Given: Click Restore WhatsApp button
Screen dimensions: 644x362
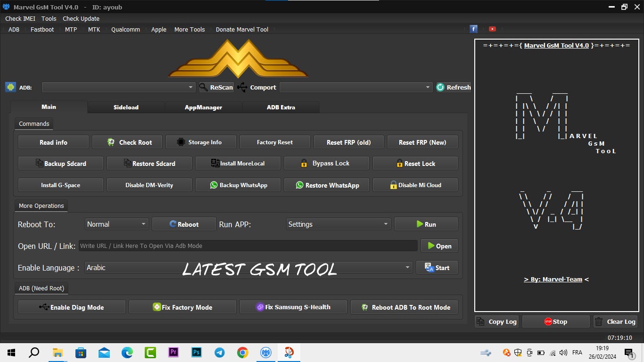Looking at the screenshot, I should click(327, 185).
